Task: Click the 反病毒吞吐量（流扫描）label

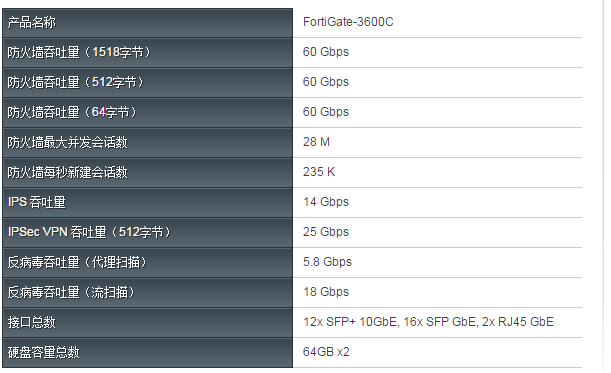Action: tap(71, 292)
